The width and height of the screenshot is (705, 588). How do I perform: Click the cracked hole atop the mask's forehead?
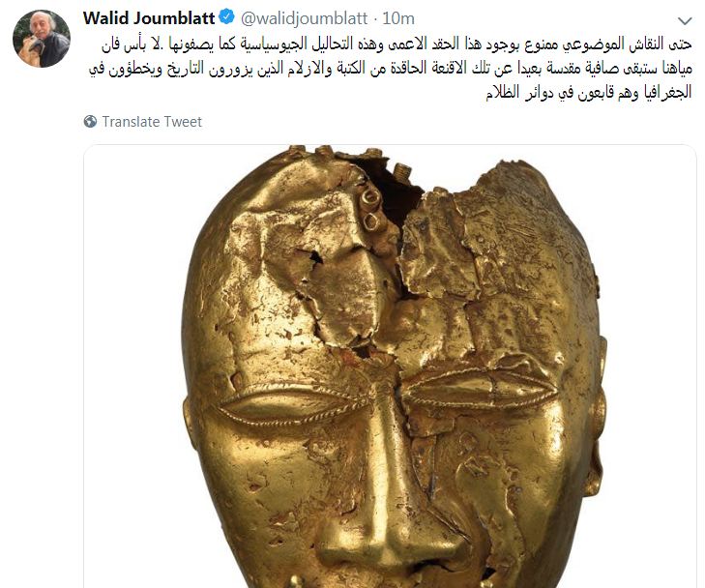(396, 189)
